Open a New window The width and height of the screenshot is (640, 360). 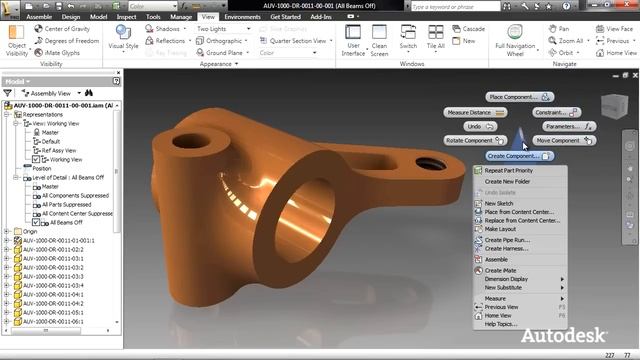[x=464, y=41]
